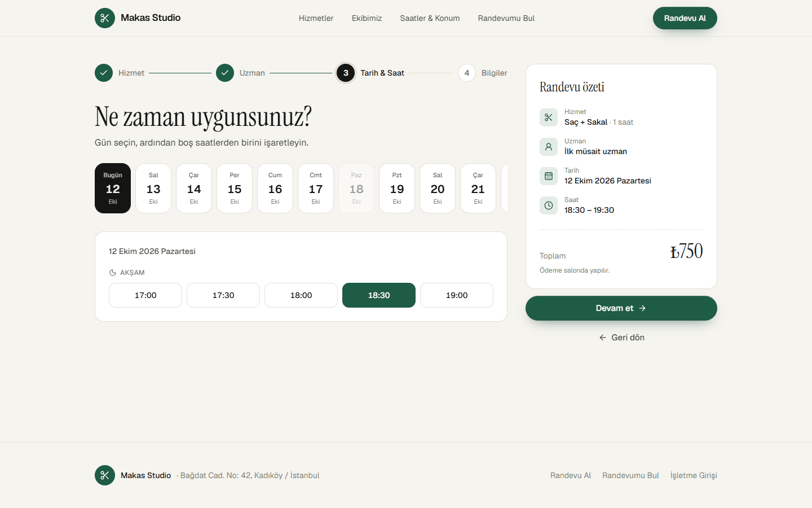Open Hizmetler in the top navigation
Viewport: 812px width, 508px height.
point(316,18)
